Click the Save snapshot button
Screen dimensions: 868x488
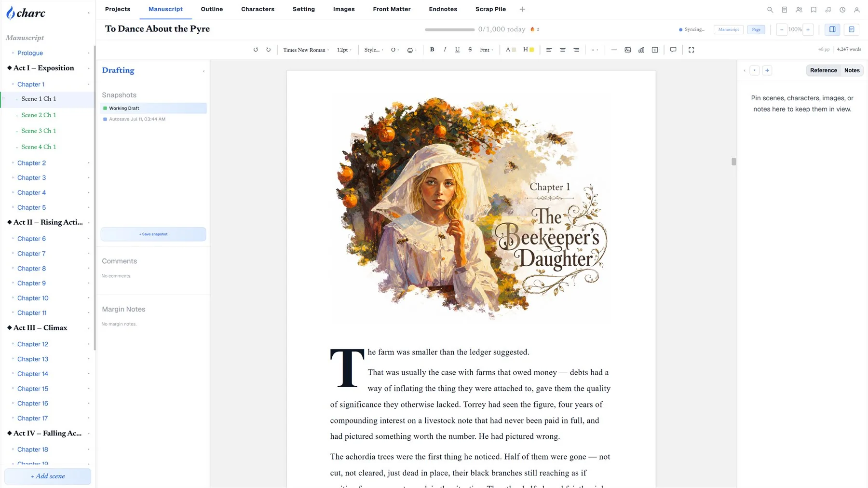pos(153,234)
